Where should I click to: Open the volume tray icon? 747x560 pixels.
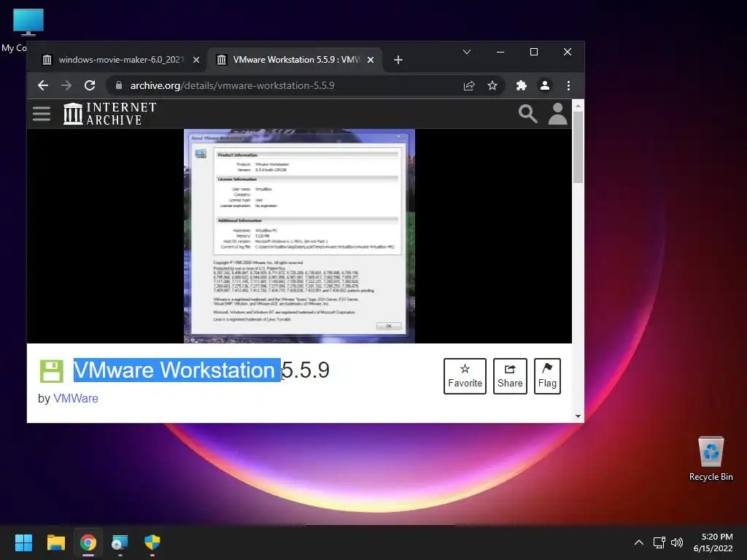676,542
